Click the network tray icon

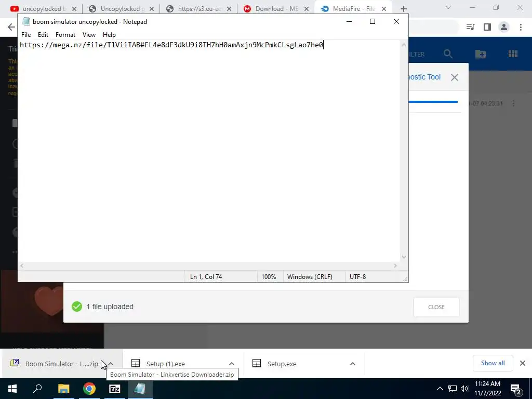click(x=453, y=389)
